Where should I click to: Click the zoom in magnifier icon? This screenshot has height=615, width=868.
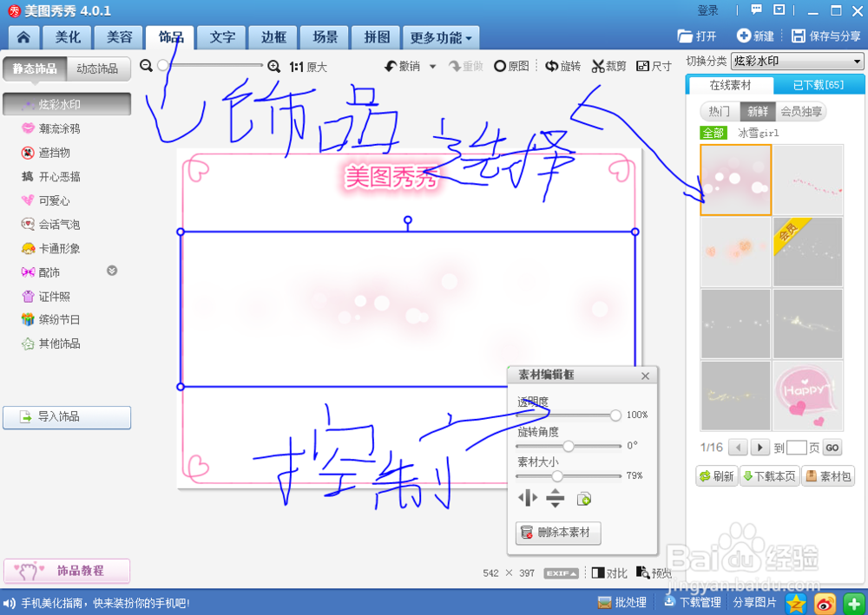point(273,67)
